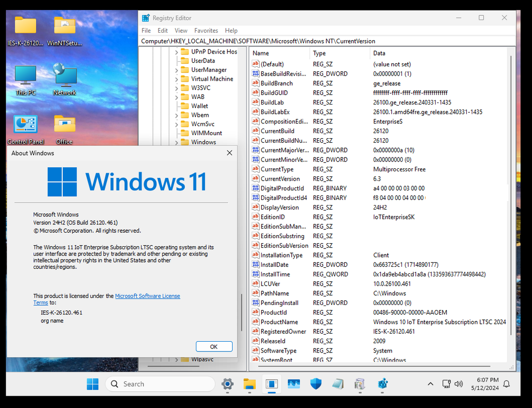Select the DisplayVersion value name
532x408 pixels.
pyautogui.click(x=280, y=208)
